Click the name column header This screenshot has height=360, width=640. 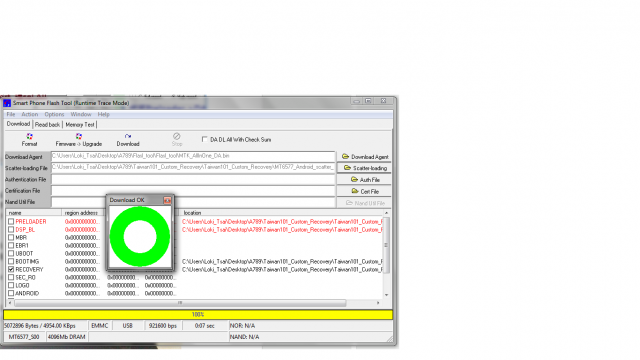click(x=33, y=213)
